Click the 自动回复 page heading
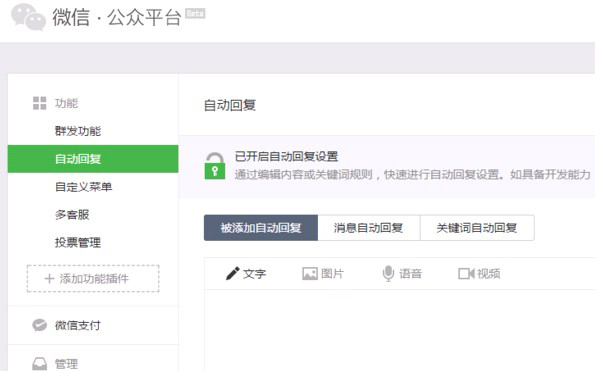Image resolution: width=595 pixels, height=371 pixels. tap(230, 105)
